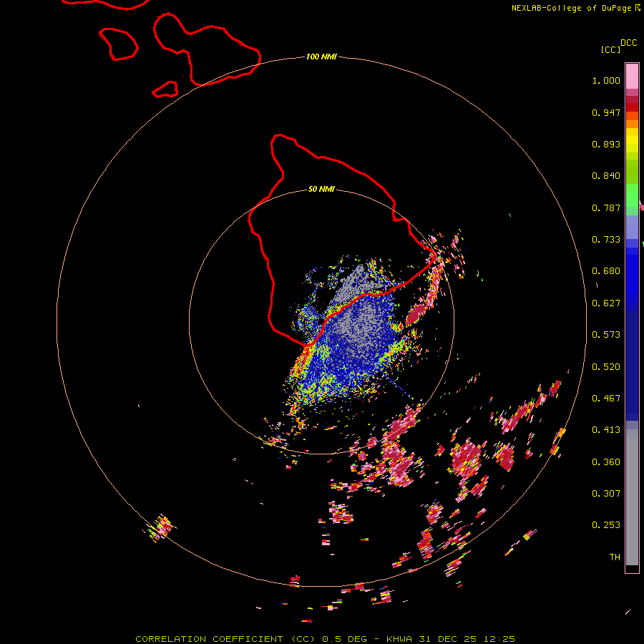This screenshot has width=644, height=644.
Task: Click the [CC] units label
Action: coord(611,49)
